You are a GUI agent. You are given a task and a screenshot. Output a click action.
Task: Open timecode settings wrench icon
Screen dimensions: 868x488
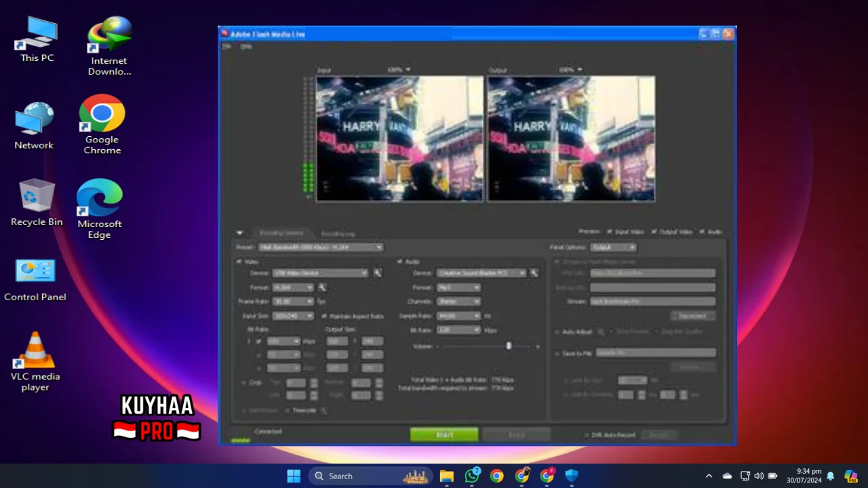(323, 410)
